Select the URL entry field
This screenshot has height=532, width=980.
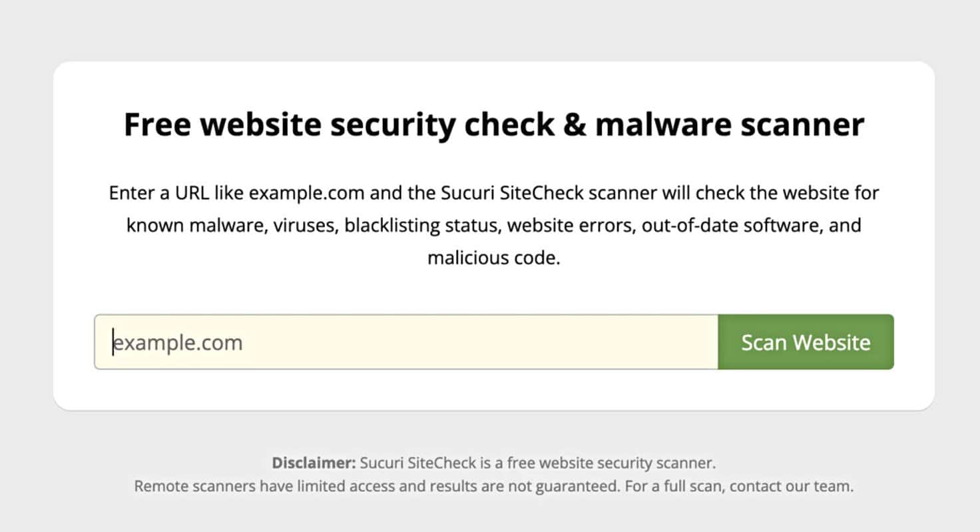pos(399,342)
